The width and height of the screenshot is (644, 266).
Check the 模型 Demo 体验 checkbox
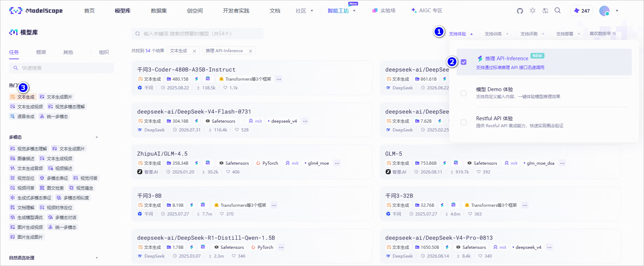(464, 93)
